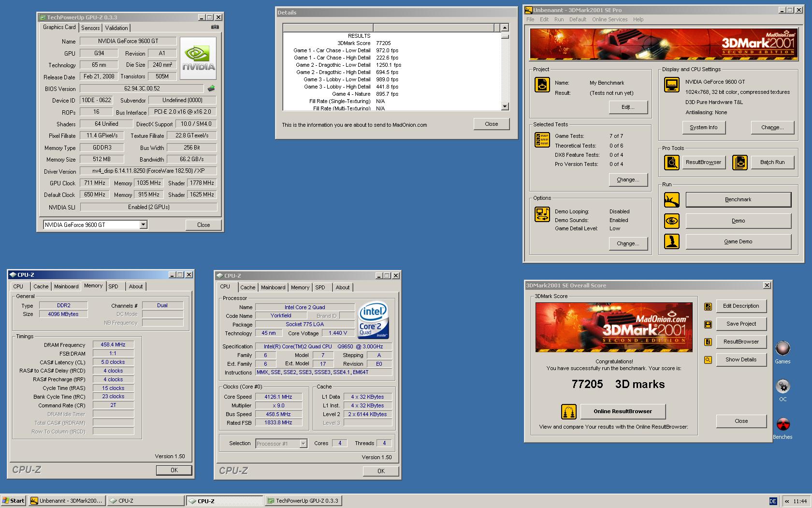The height and width of the screenshot is (508, 812).
Task: Expand hidden tray icons arrow
Action: coord(787,501)
